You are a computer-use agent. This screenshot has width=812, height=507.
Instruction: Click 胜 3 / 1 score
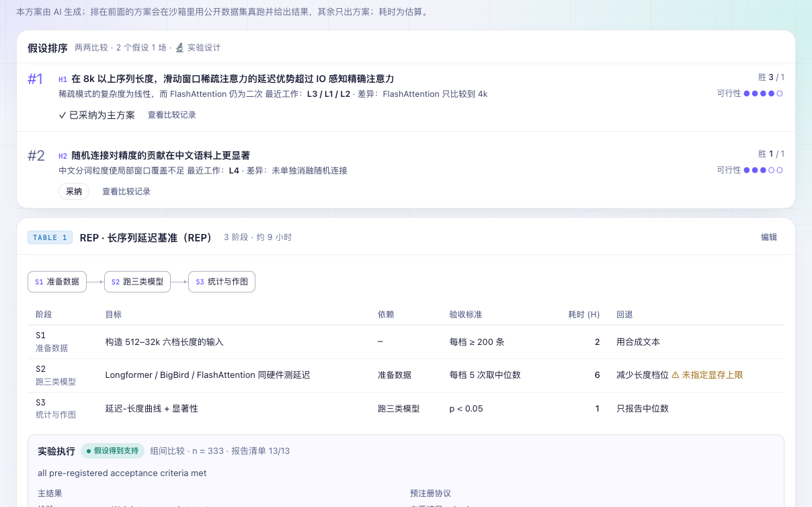[771, 77]
